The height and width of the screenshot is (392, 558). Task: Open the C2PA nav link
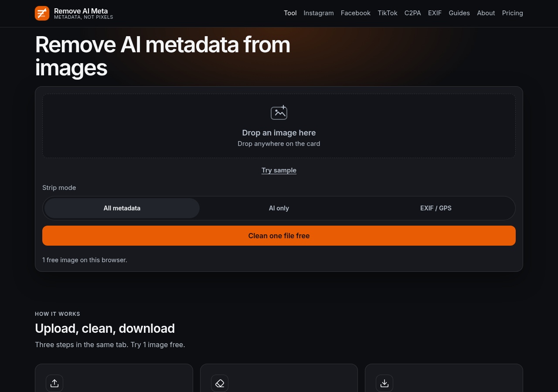click(x=413, y=13)
